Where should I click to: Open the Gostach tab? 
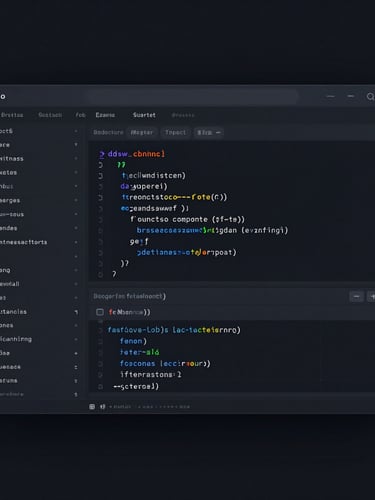coord(50,115)
